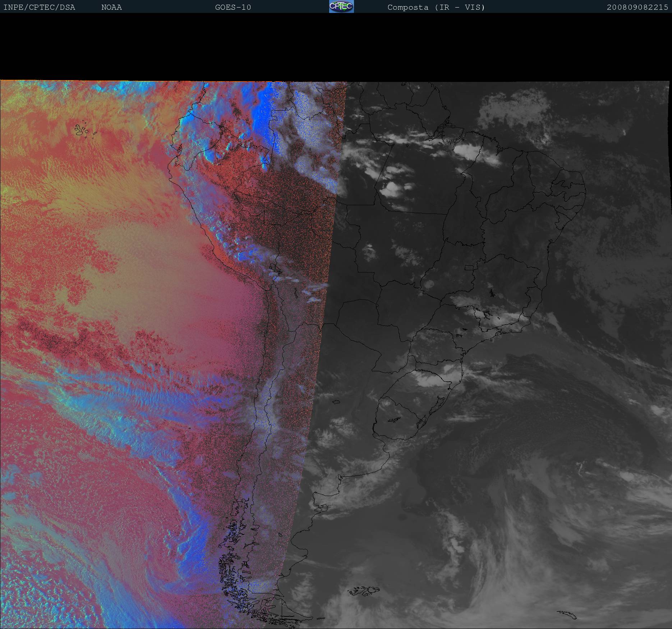This screenshot has width=672, height=629.
Task: Click the black band above the satellite image
Action: coord(336,47)
